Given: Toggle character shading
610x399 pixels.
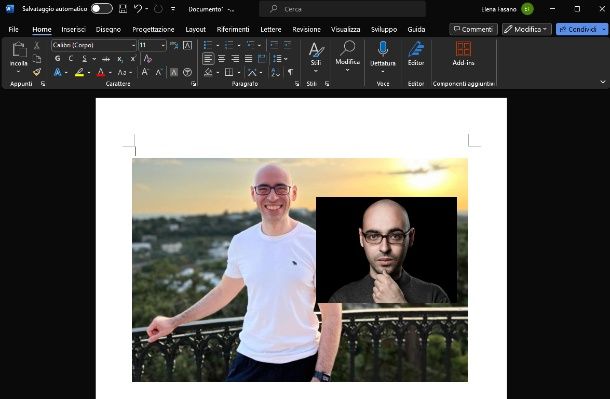Looking at the screenshot, I should (174, 72).
